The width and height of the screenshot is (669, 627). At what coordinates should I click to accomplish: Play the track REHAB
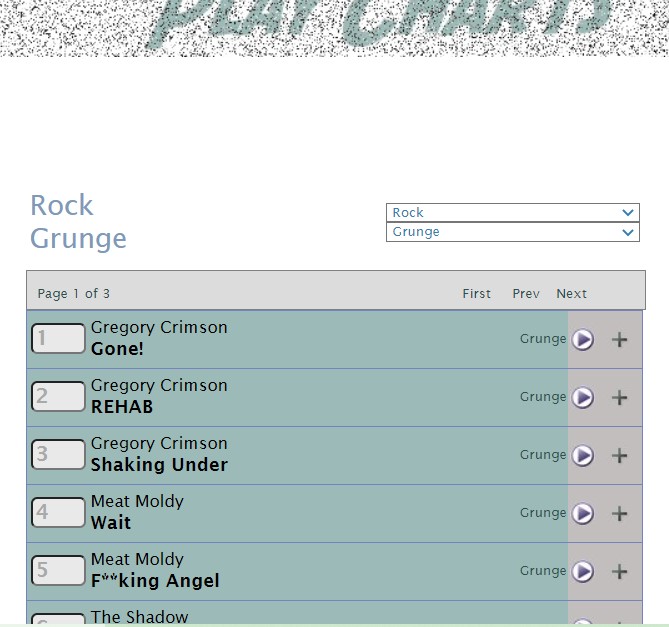click(583, 398)
